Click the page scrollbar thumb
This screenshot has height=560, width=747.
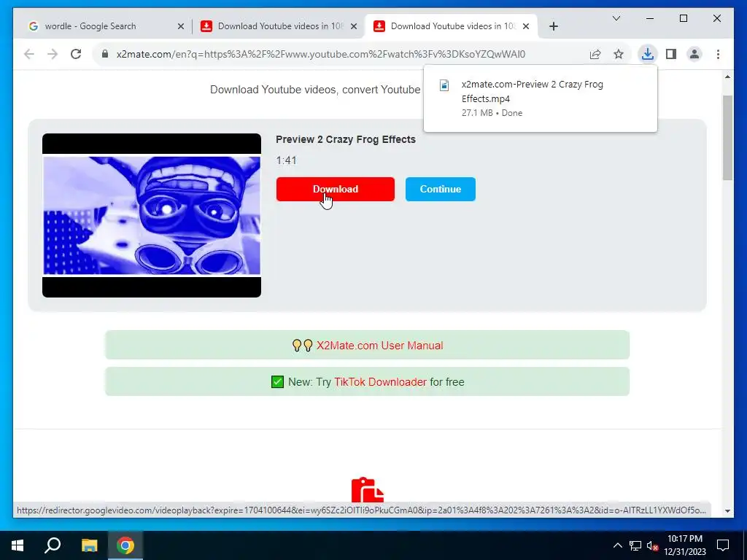tap(727, 138)
